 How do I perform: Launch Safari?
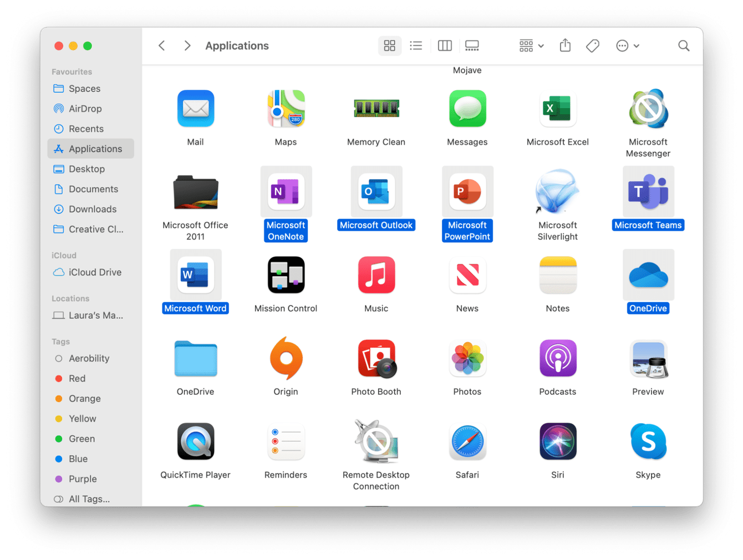tap(467, 441)
